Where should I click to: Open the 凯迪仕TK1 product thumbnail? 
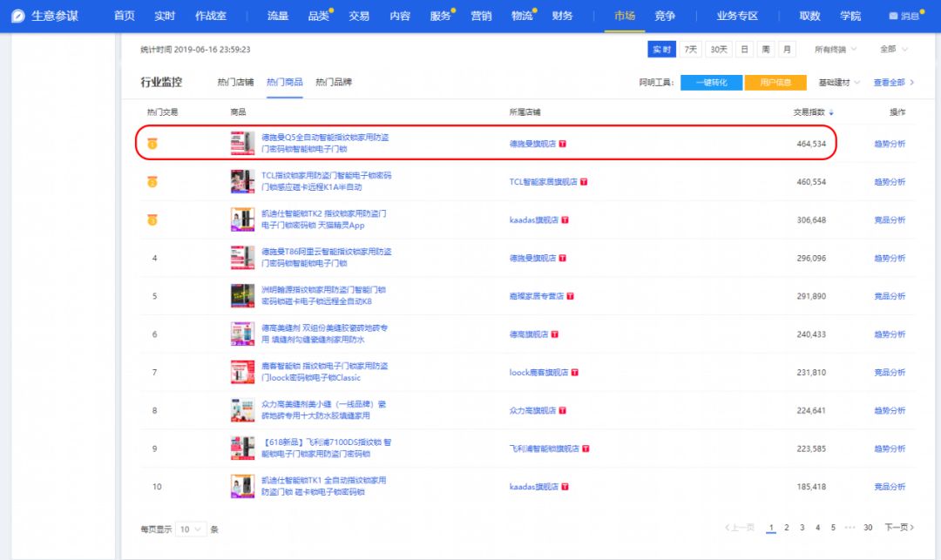pyautogui.click(x=242, y=486)
